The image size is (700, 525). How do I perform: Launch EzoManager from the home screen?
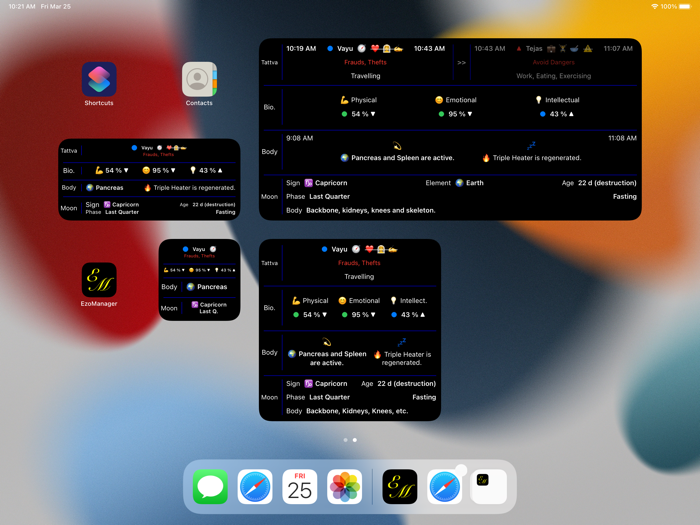99,280
